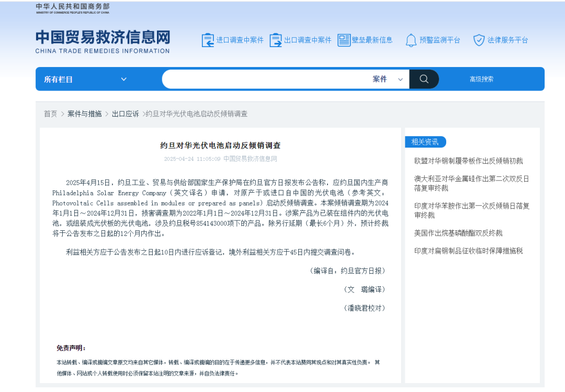Expand the 所有栏目 category dropdown
565x392 pixels.
click(84, 79)
